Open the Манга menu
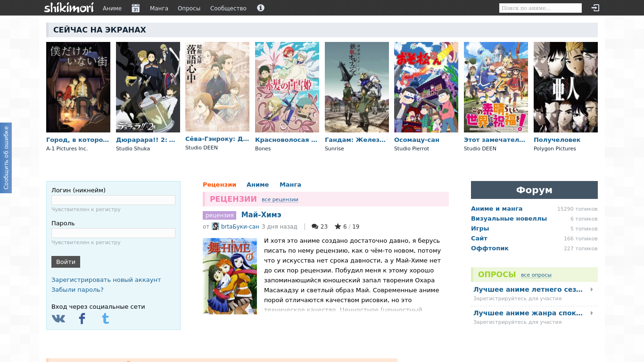 point(159,8)
